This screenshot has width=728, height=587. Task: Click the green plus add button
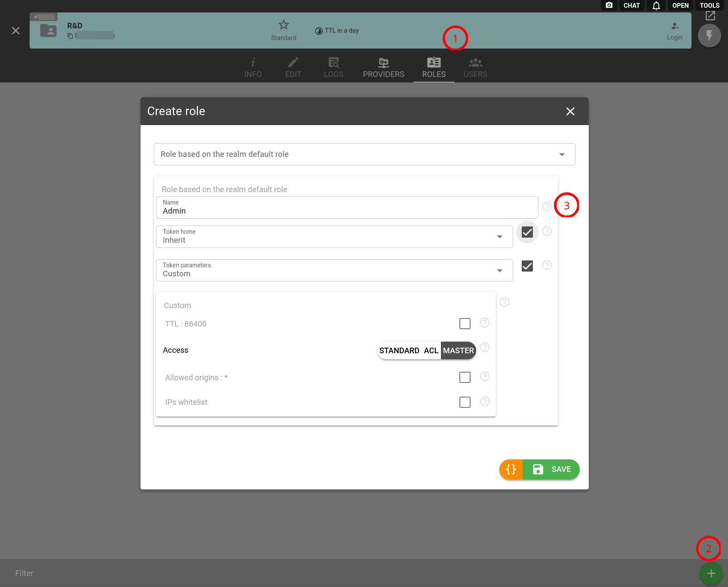click(711, 573)
